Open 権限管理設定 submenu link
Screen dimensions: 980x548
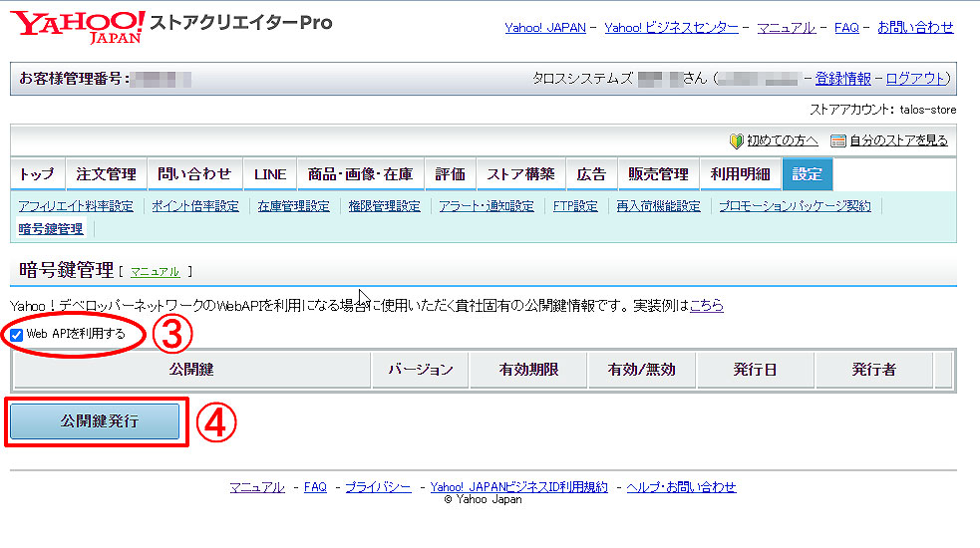coord(385,206)
